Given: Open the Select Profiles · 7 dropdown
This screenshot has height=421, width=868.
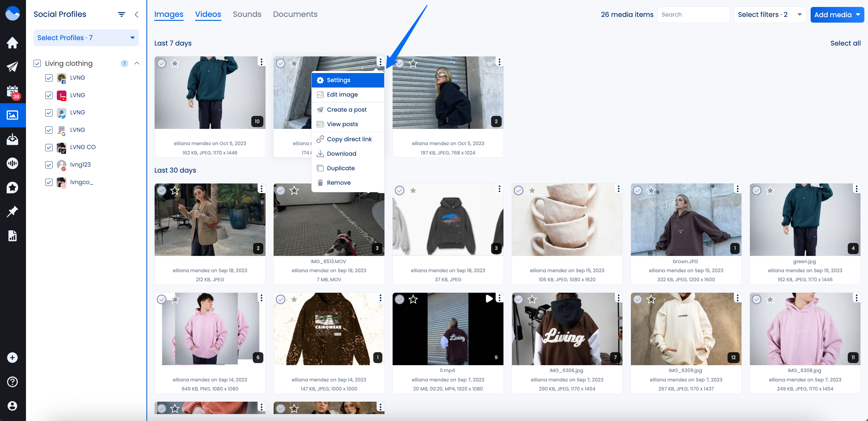Looking at the screenshot, I should coord(86,38).
